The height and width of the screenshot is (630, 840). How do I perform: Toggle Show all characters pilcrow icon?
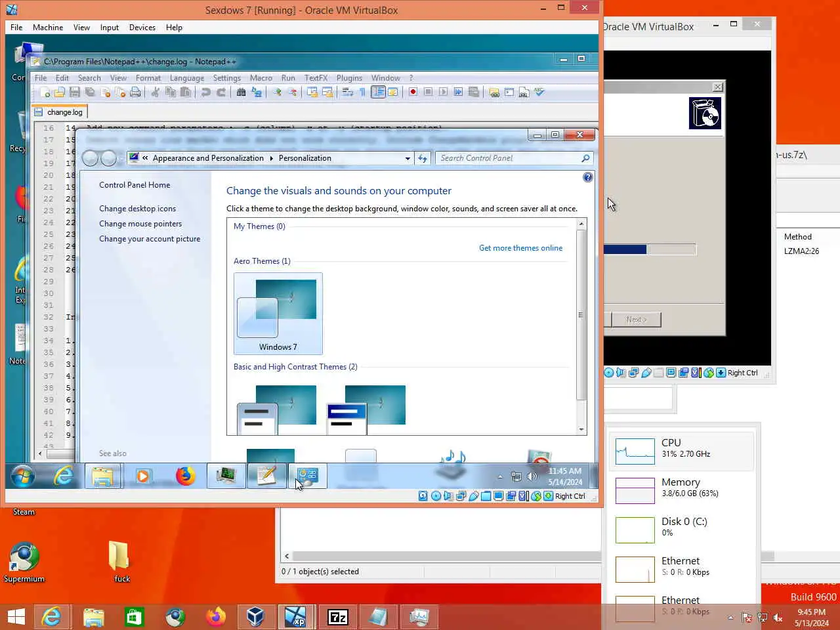pos(362,92)
